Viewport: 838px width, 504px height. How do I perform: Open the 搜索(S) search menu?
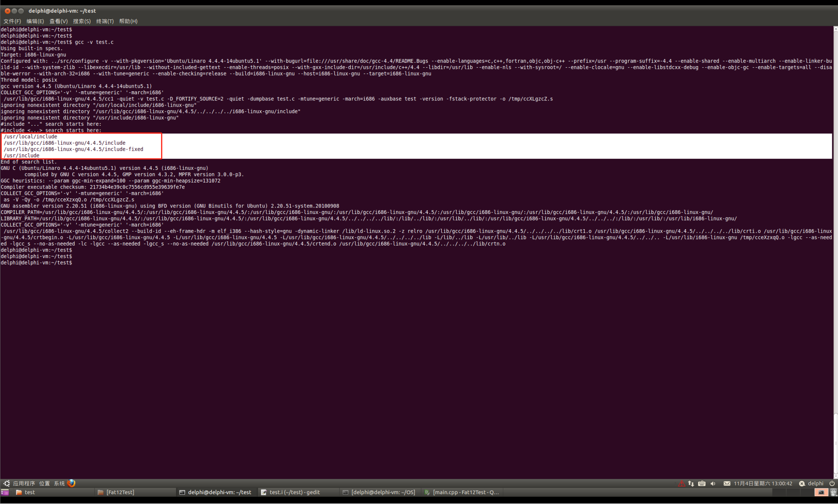[81, 21]
